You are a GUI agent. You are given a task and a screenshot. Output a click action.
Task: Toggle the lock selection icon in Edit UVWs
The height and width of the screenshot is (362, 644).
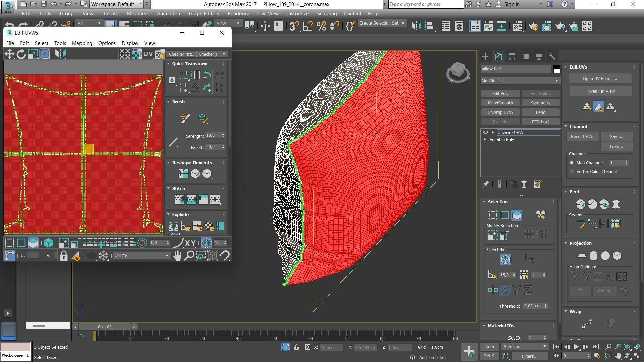tap(64, 256)
